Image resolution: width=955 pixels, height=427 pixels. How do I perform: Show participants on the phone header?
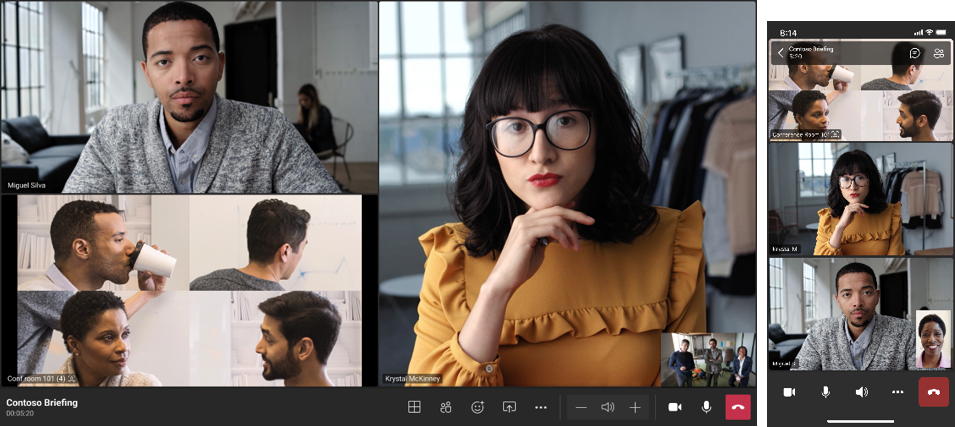(939, 53)
